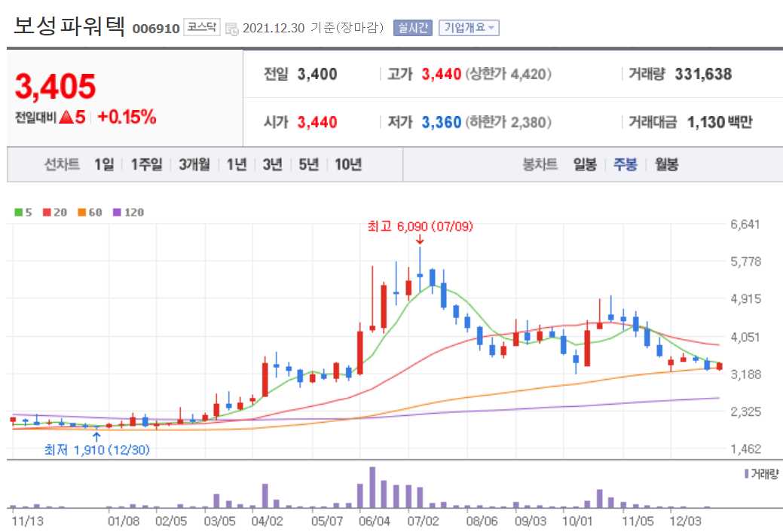Click the red 20 moving average swatch
The width and height of the screenshot is (783, 532).
point(47,212)
